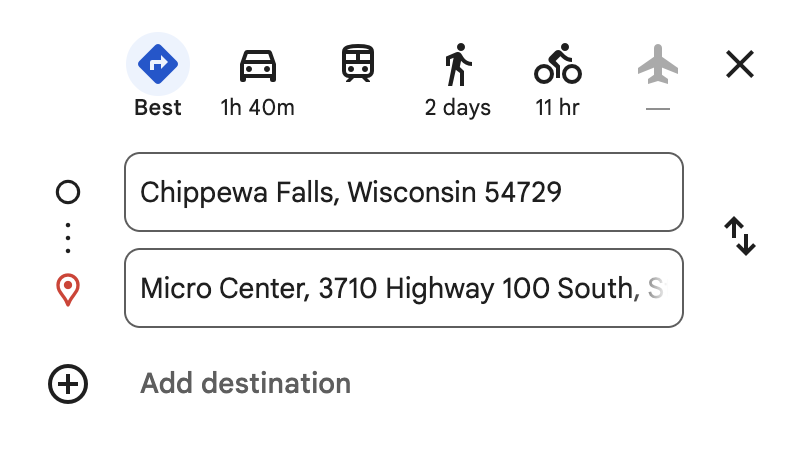Choose the Cycling bicycle icon
Viewport: 812px width, 454px height.
[x=558, y=64]
